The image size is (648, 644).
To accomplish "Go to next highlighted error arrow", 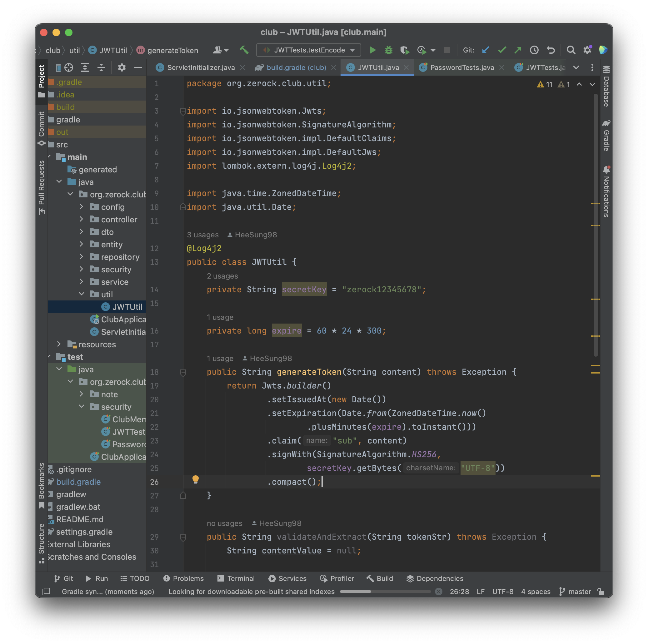I will 592,84.
